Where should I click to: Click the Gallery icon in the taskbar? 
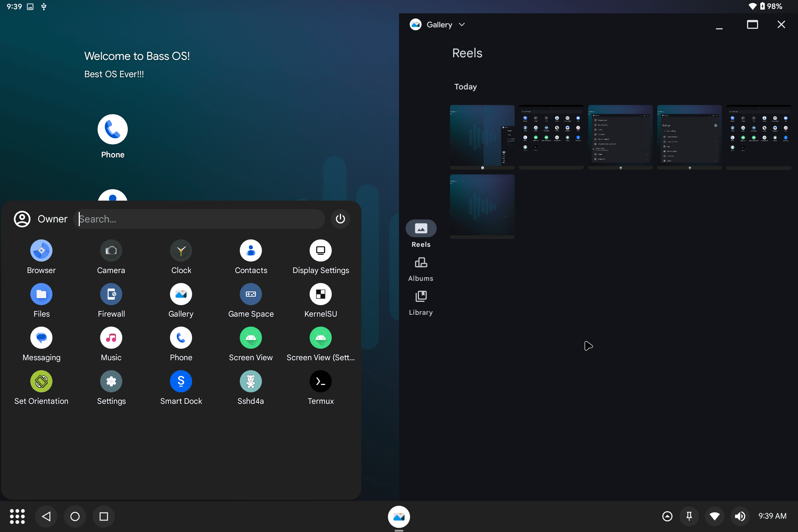399,516
